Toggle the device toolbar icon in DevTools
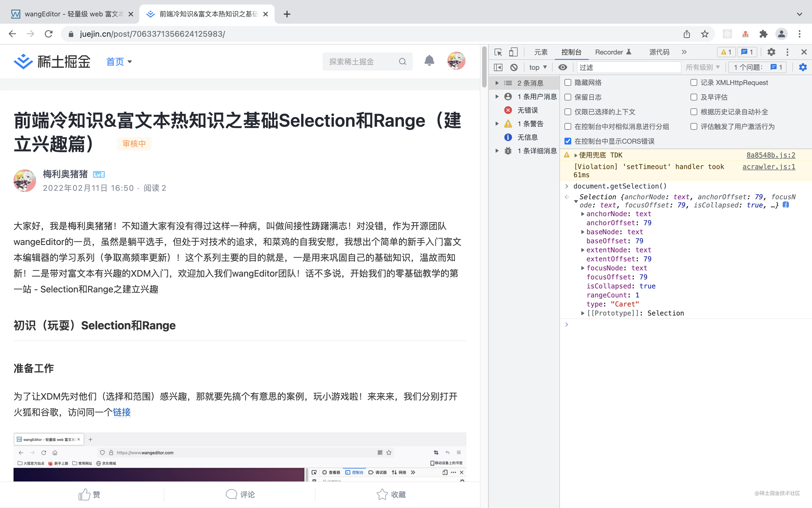This screenshot has height=508, width=812. coord(513,52)
